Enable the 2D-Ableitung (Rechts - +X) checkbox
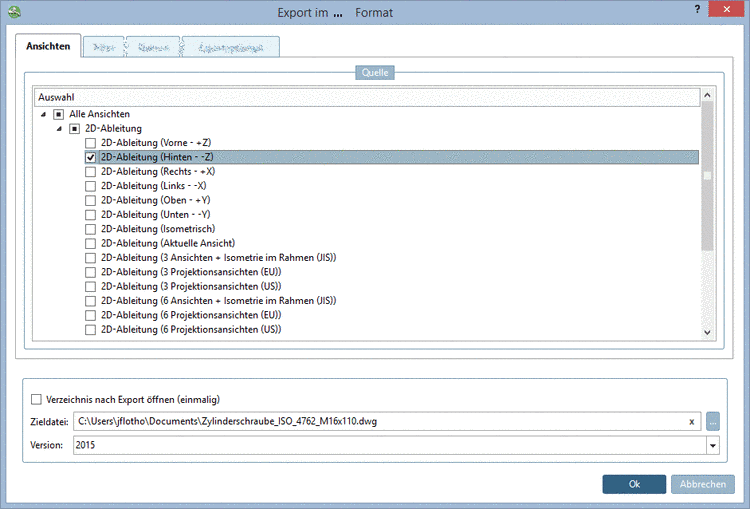750x509 pixels. [x=90, y=172]
